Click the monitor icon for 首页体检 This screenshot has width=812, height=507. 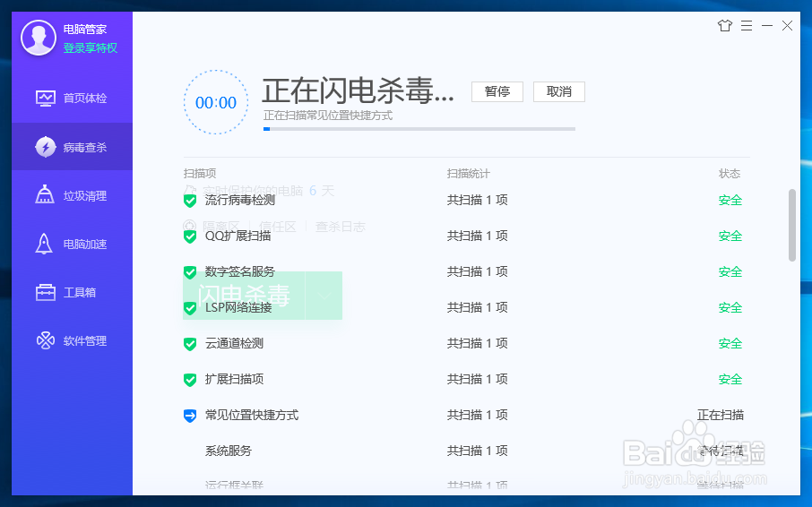[x=45, y=99]
